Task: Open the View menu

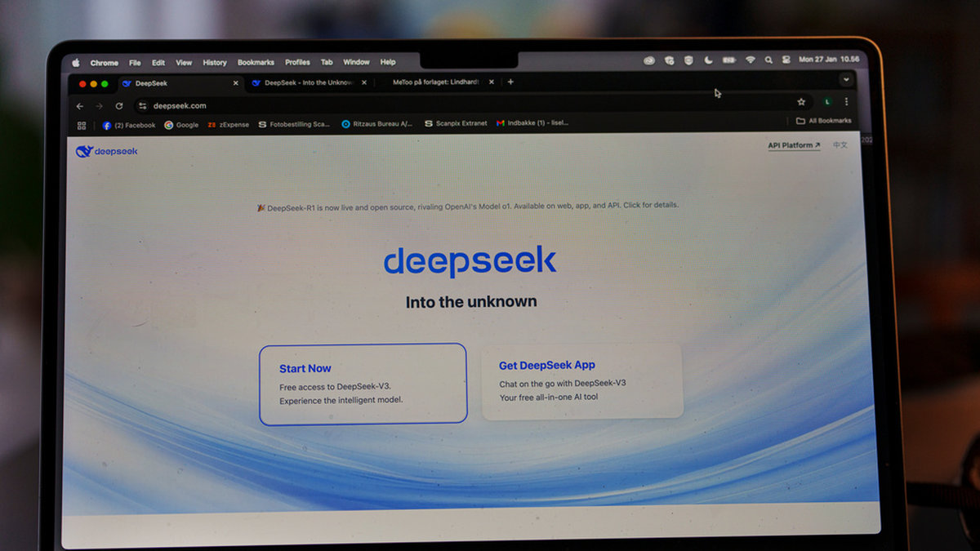Action: click(185, 63)
